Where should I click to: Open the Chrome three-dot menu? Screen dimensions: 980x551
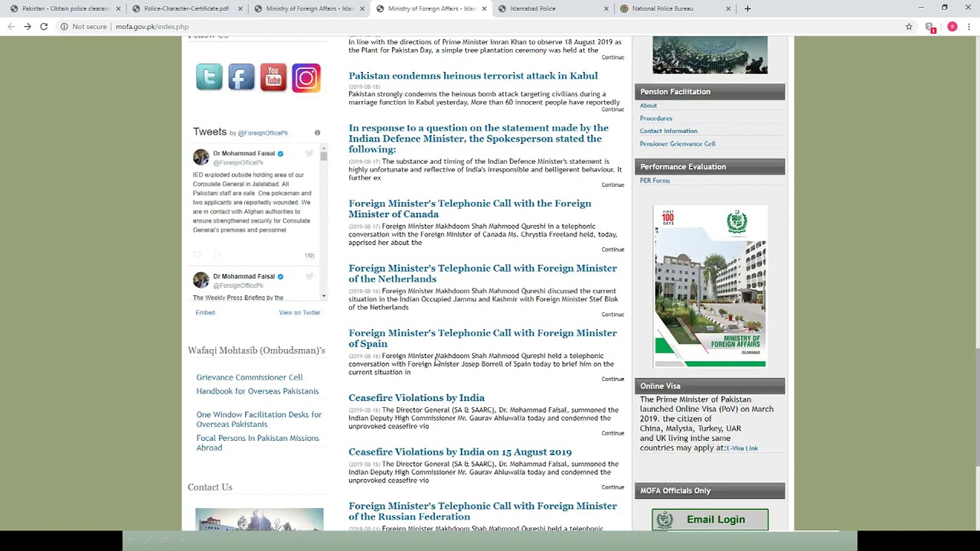(969, 27)
